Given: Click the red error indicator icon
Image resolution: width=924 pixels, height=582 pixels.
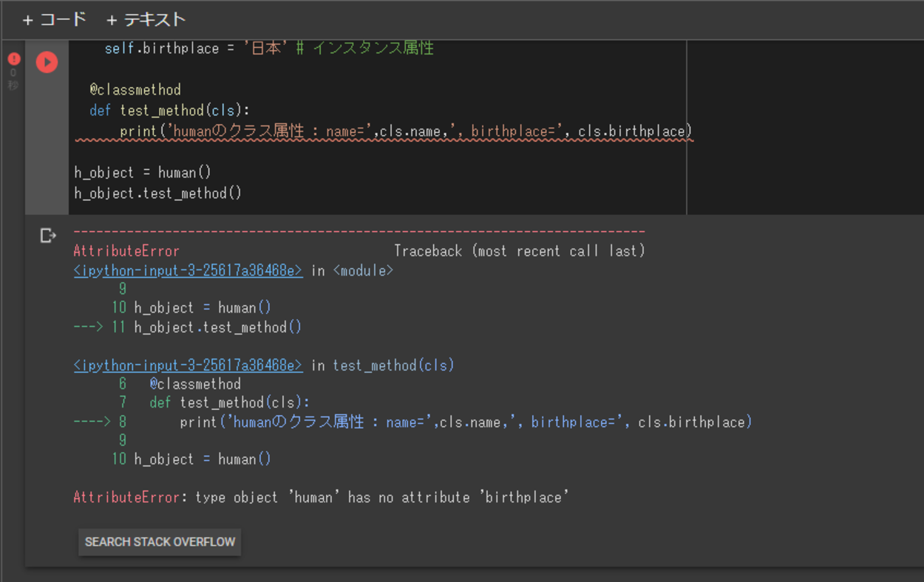Looking at the screenshot, I should 13,58.
